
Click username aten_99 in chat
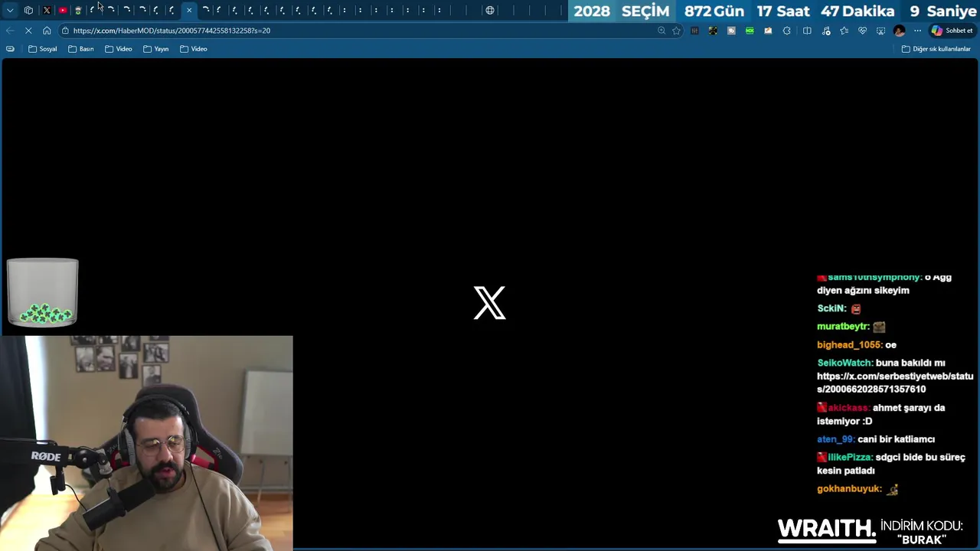pyautogui.click(x=835, y=439)
